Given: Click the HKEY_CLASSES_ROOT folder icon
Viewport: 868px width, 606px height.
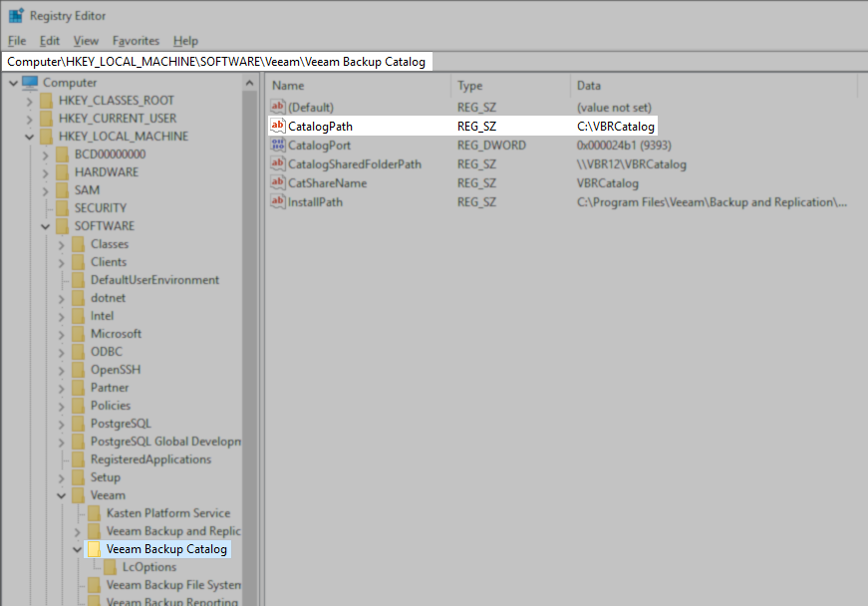Looking at the screenshot, I should tap(47, 101).
